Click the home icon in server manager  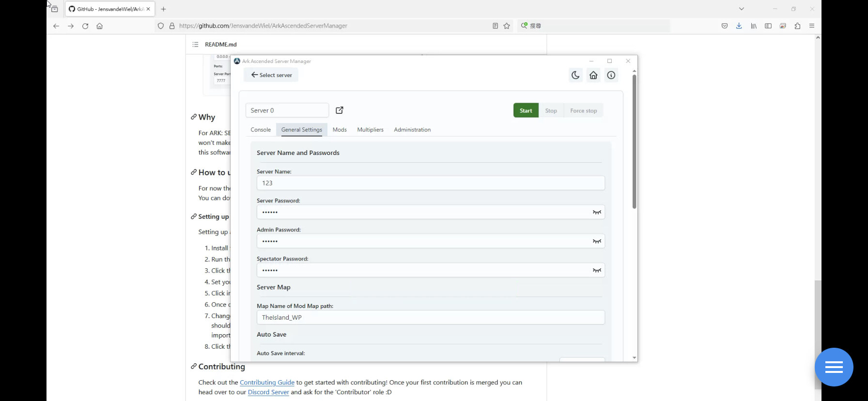tap(593, 75)
